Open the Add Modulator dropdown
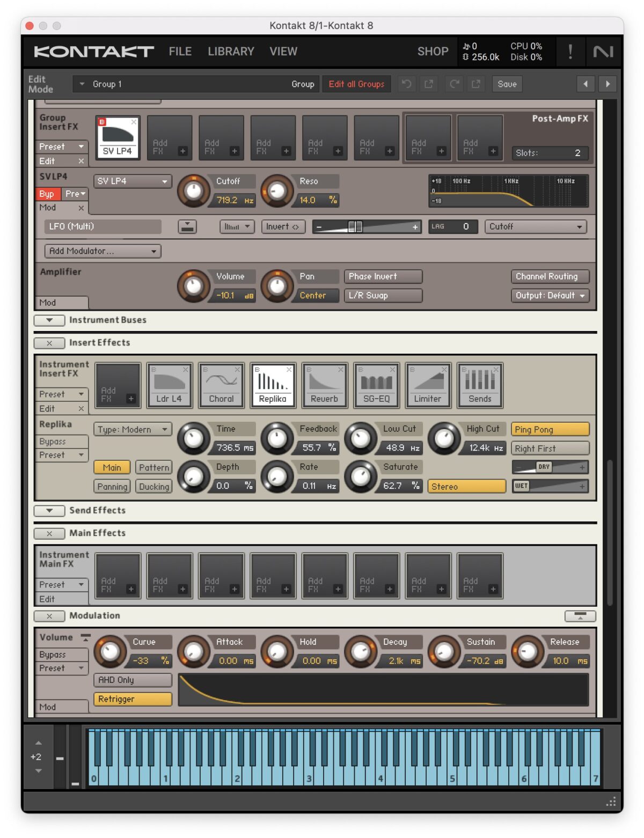644x838 pixels. pyautogui.click(x=103, y=251)
